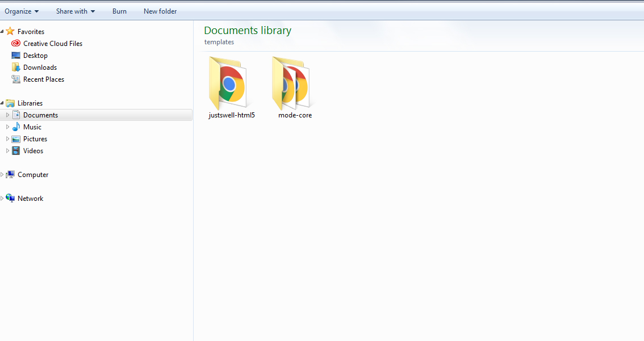Expand the Documents library tree node
The image size is (644, 341).
coord(7,115)
